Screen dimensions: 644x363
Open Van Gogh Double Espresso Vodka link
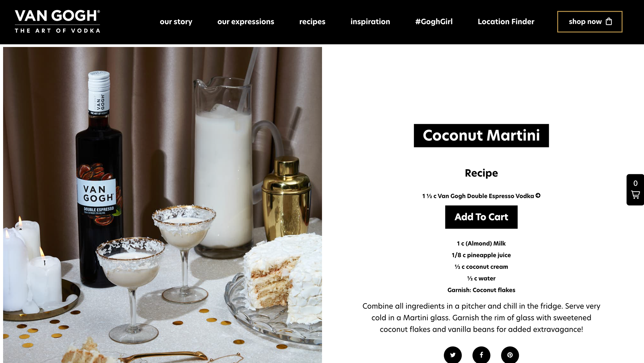coord(478,196)
